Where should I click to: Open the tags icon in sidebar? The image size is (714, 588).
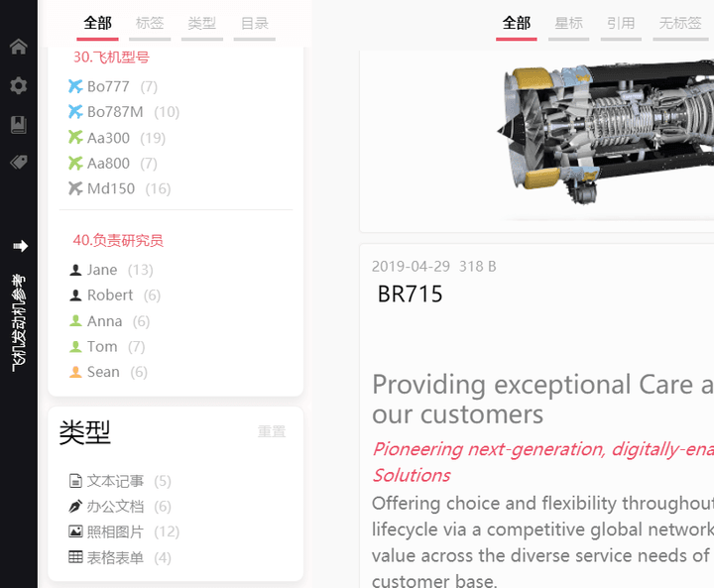(x=19, y=162)
